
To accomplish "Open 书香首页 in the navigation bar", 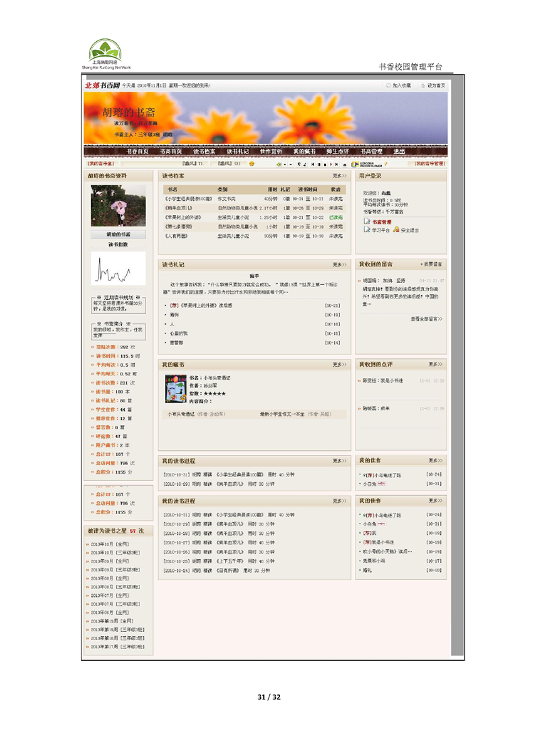I will click(137, 152).
